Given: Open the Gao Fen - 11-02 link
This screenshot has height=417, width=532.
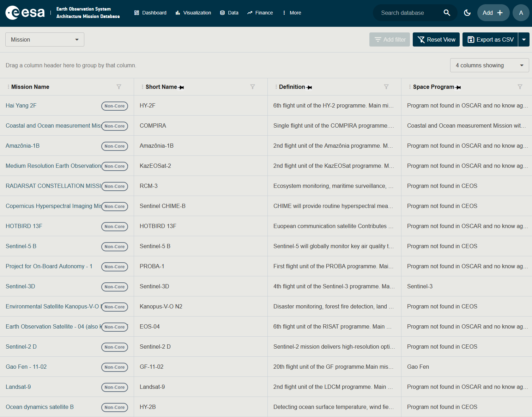Looking at the screenshot, I should 26,367.
